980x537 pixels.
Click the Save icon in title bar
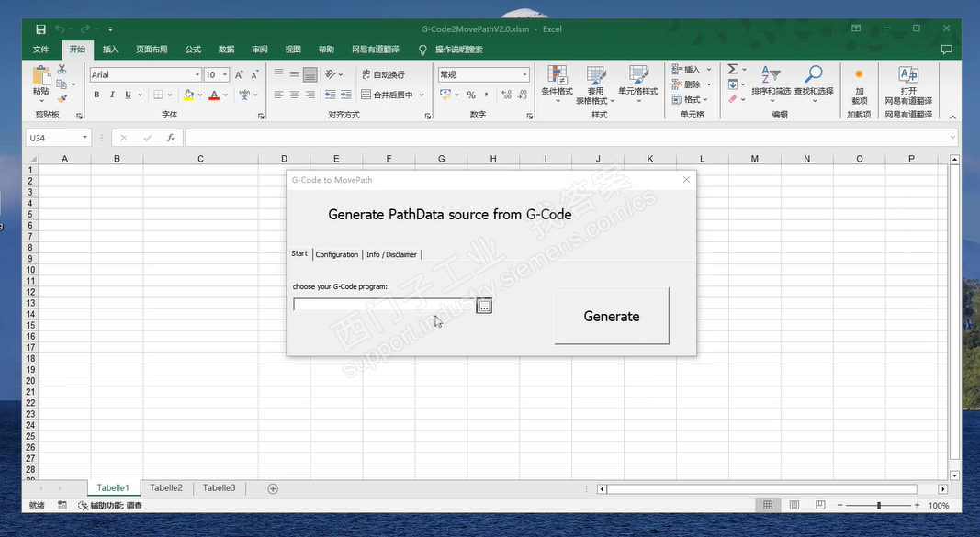pos(40,28)
